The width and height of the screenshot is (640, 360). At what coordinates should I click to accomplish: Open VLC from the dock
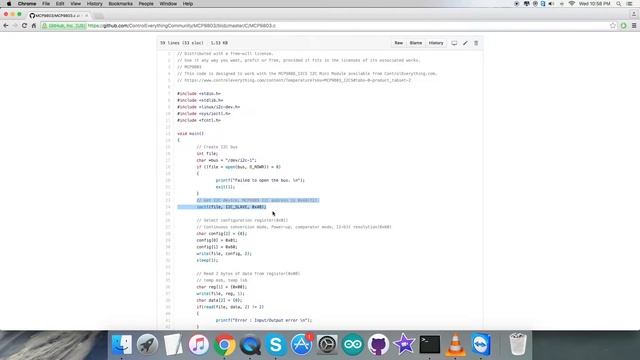456,344
